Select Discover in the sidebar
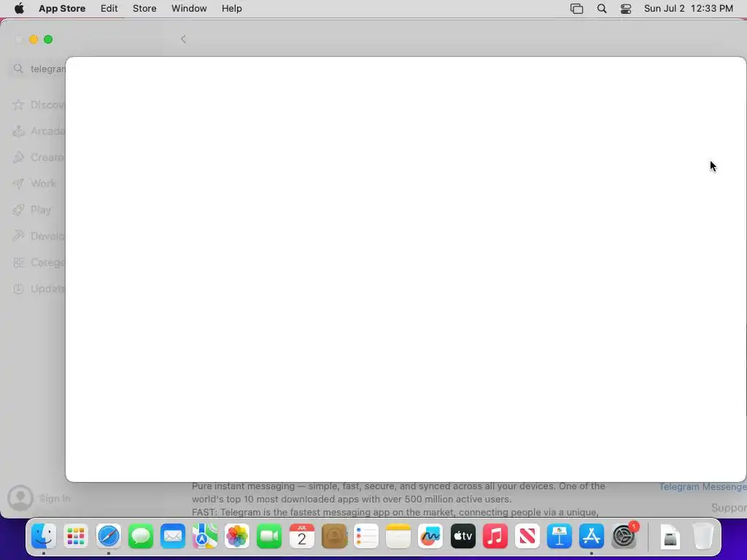The width and height of the screenshot is (747, 560). 38,105
